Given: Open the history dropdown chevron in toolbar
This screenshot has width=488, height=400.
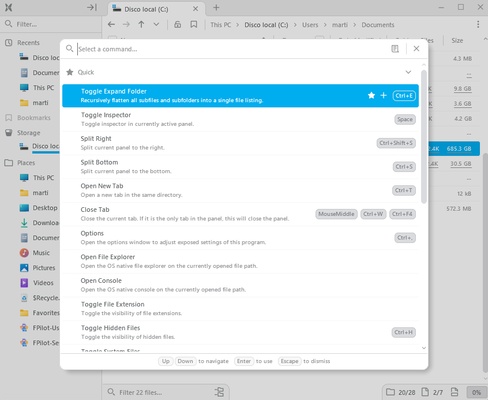Looking at the screenshot, I should [x=156, y=24].
